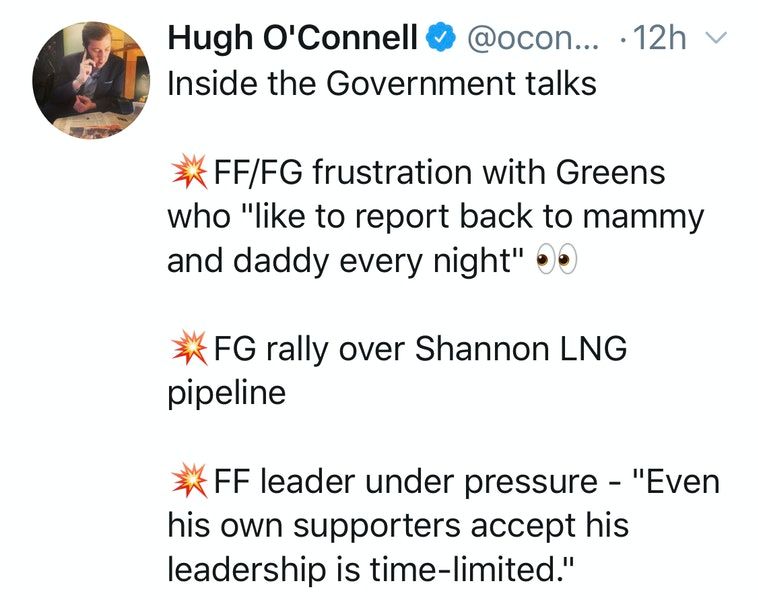Viewport: 758px width, 600px height.
Task: Click the Hugh O'Connell display name
Action: 292,37
